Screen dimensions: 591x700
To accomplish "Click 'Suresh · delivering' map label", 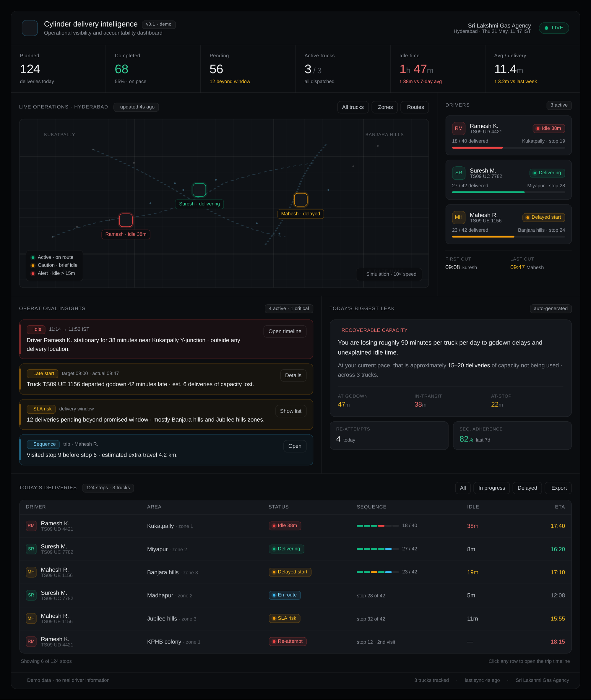I will pyautogui.click(x=199, y=204).
